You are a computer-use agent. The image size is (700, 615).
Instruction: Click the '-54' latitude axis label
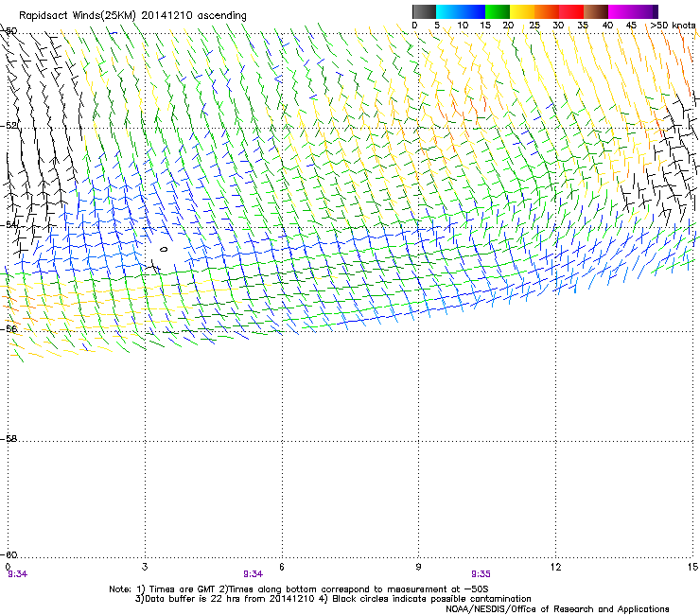point(9,224)
